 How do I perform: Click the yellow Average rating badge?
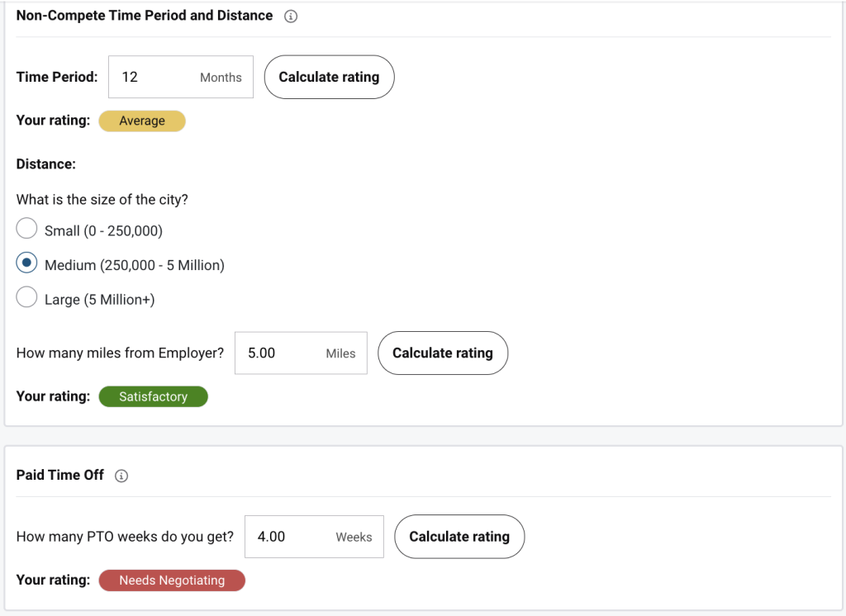pyautogui.click(x=142, y=121)
